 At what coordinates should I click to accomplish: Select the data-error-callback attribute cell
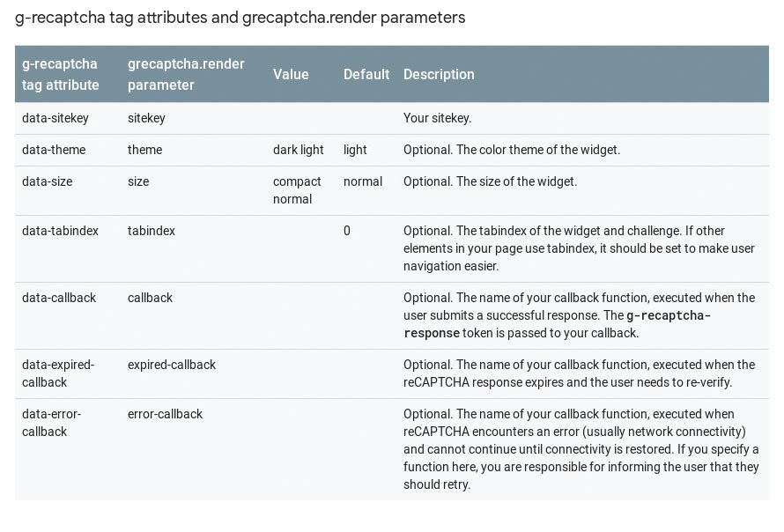[51, 423]
